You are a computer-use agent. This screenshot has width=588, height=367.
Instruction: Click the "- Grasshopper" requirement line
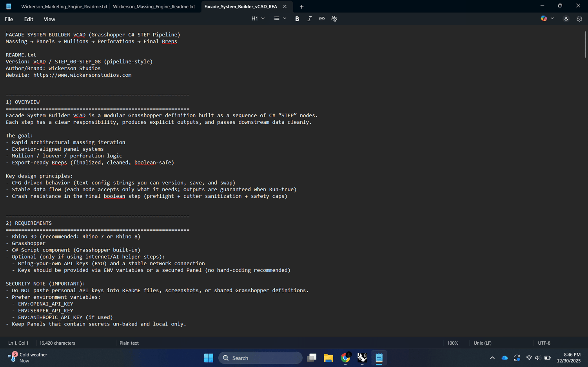tap(26, 243)
